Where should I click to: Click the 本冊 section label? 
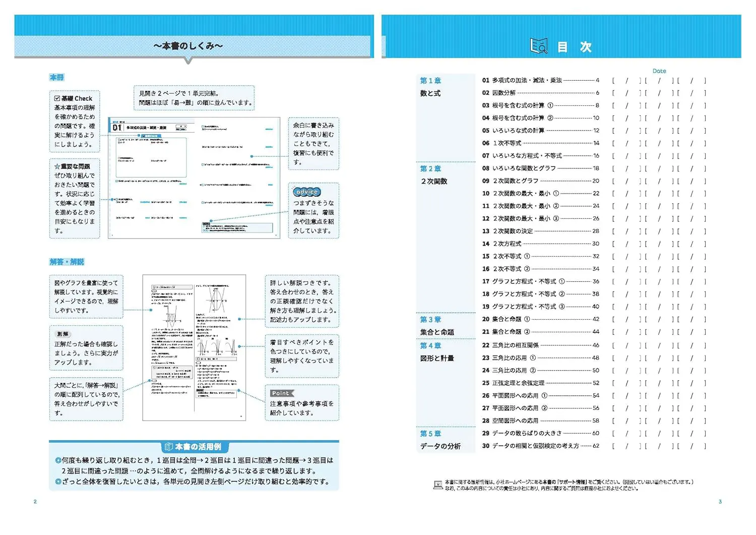56,77
